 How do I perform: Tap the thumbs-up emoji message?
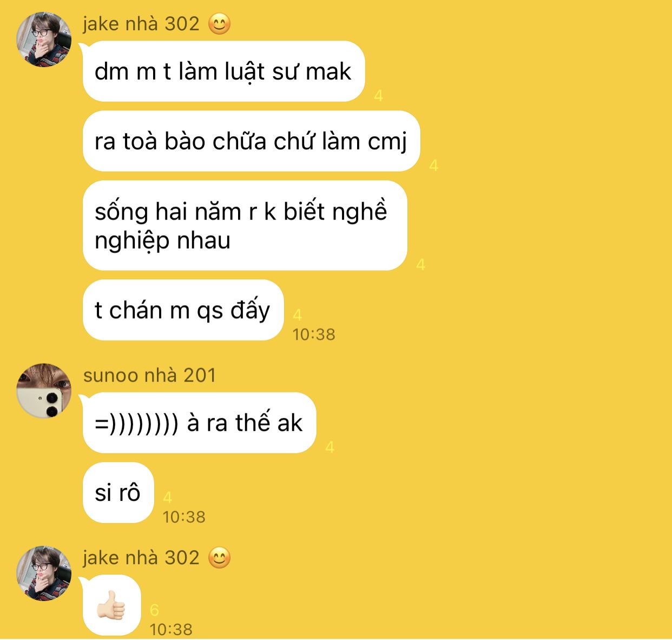(x=112, y=605)
